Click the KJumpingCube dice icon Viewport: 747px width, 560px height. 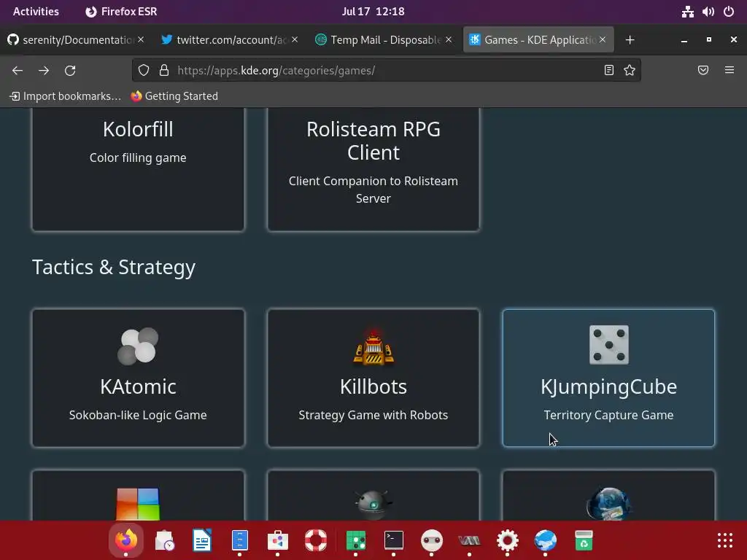pyautogui.click(x=609, y=345)
